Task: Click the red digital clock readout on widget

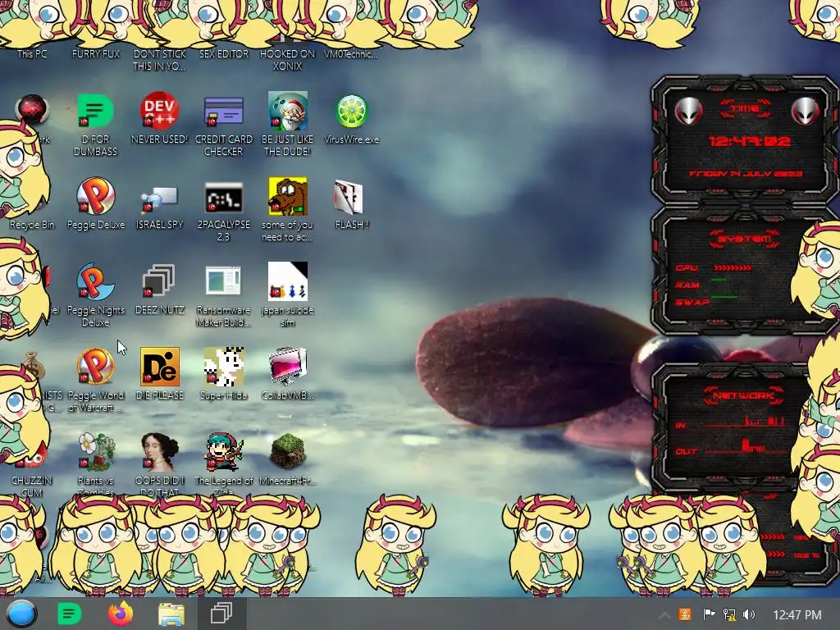Action: point(749,141)
